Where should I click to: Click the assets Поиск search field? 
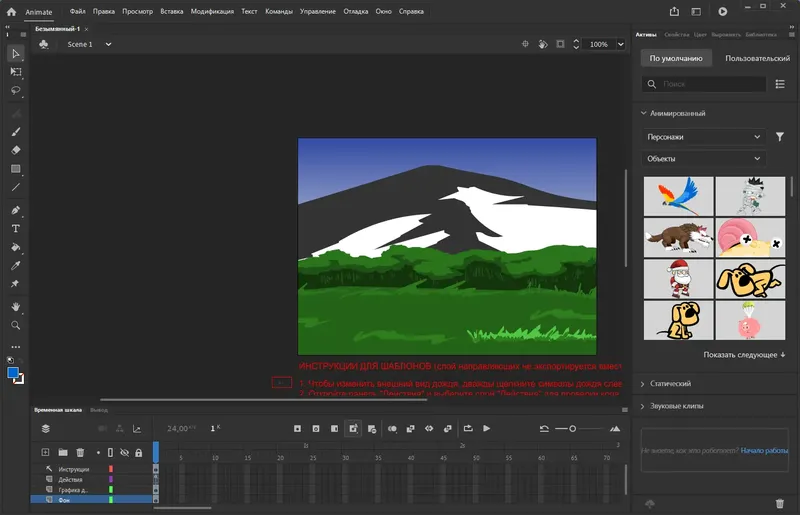tap(704, 84)
